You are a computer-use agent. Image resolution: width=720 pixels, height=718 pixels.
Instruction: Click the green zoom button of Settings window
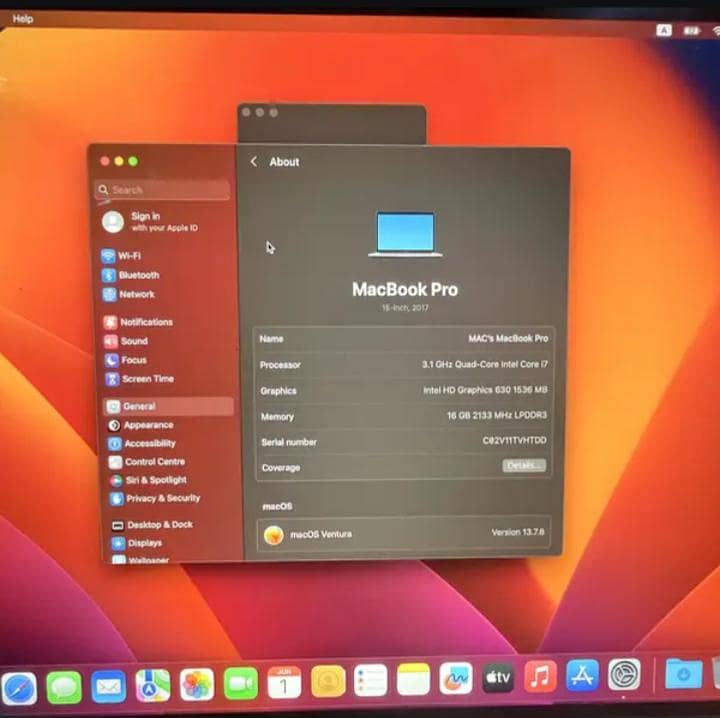pos(133,161)
